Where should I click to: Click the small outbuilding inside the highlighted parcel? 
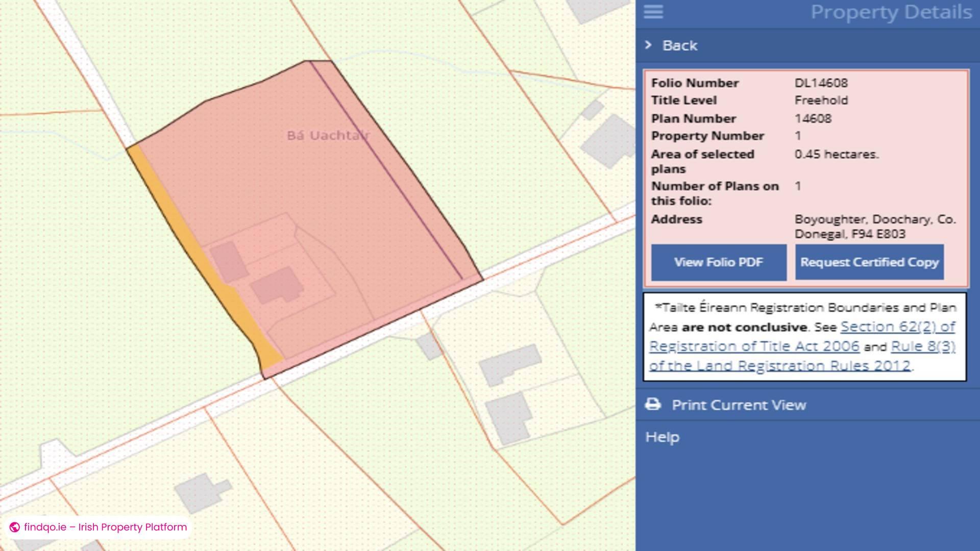tap(229, 261)
